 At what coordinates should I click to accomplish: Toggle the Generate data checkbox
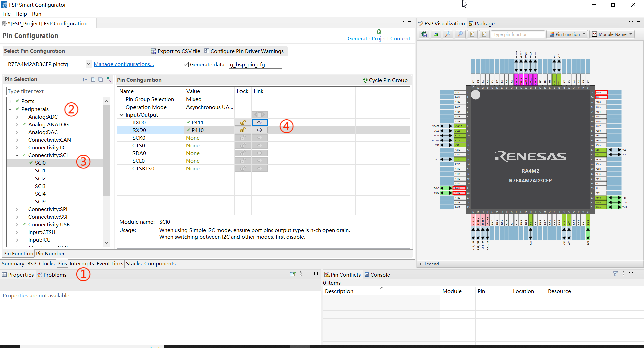click(186, 64)
